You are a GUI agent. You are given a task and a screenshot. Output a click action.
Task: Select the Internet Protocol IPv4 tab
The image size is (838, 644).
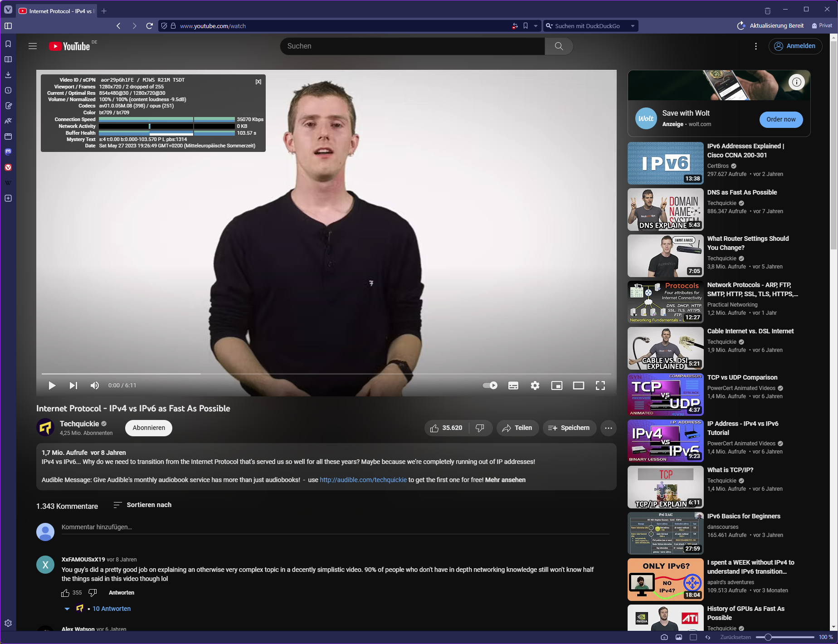tap(57, 11)
